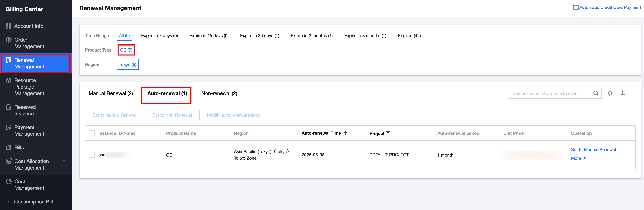Expand the Bills sidebar menu
Screen dimensions: 644x210
64,147
